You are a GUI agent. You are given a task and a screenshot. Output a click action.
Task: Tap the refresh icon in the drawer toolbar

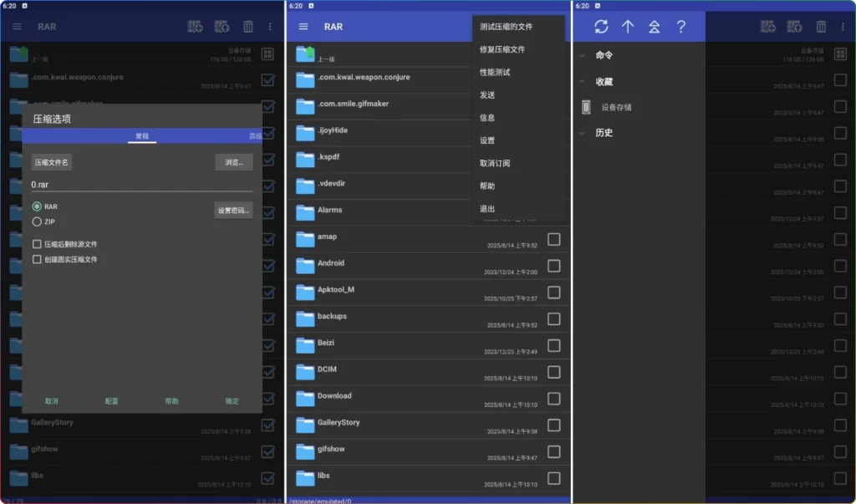(x=602, y=27)
